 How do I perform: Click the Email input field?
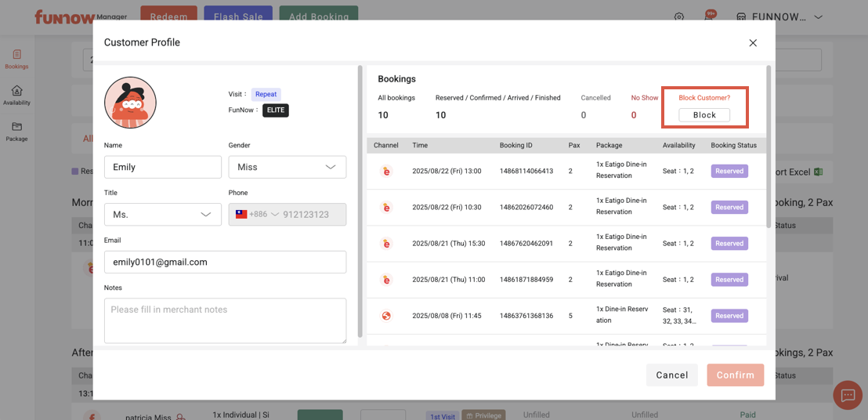click(x=225, y=262)
